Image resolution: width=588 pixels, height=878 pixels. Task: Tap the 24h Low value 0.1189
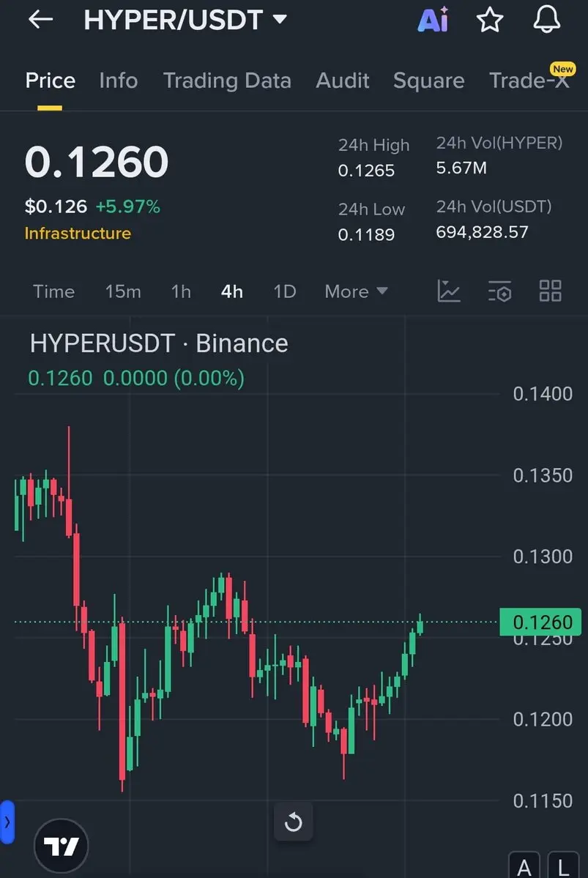366,234
